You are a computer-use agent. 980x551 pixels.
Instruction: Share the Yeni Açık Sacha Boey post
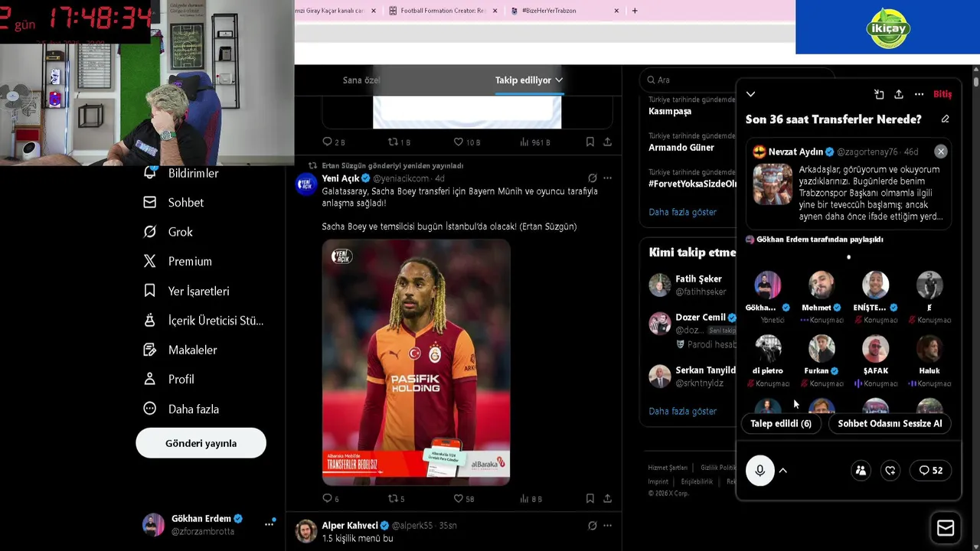(607, 498)
